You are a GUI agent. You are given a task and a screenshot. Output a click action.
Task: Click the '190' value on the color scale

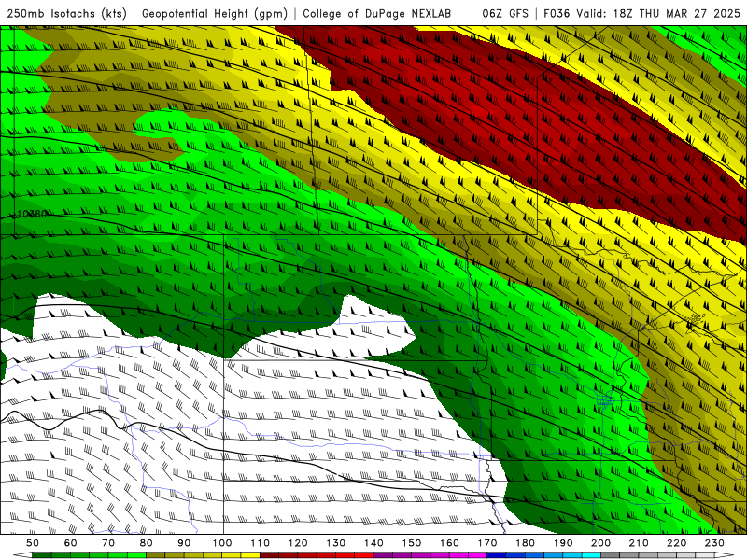tap(563, 543)
